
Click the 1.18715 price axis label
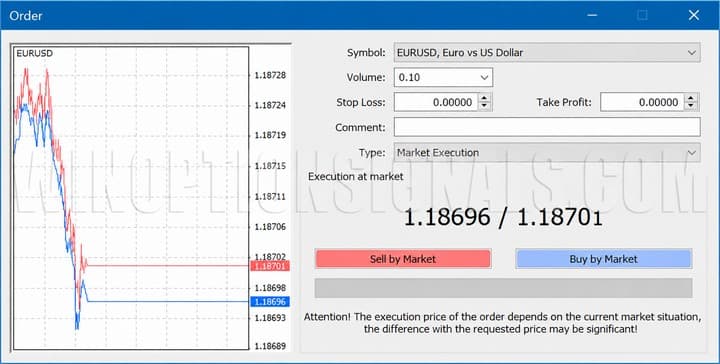point(270,166)
